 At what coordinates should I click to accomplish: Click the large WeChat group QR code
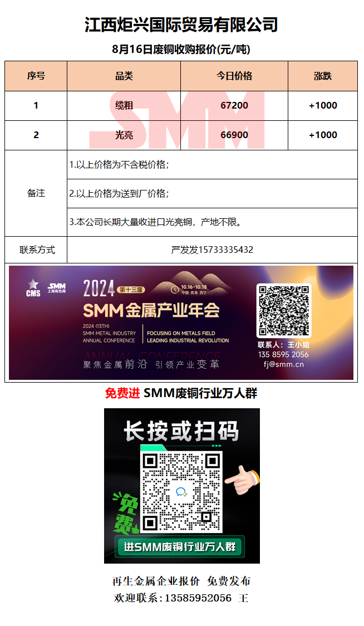(x=181, y=493)
